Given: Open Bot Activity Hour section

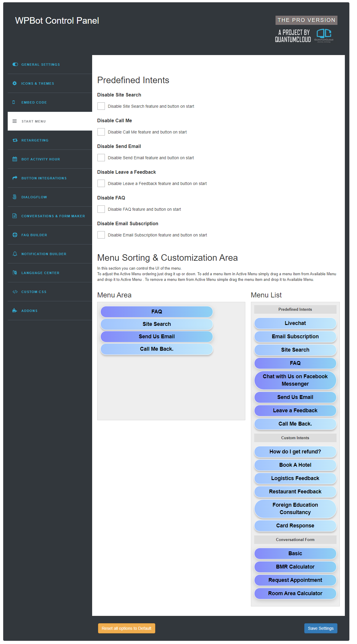Looking at the screenshot, I should (x=50, y=159).
